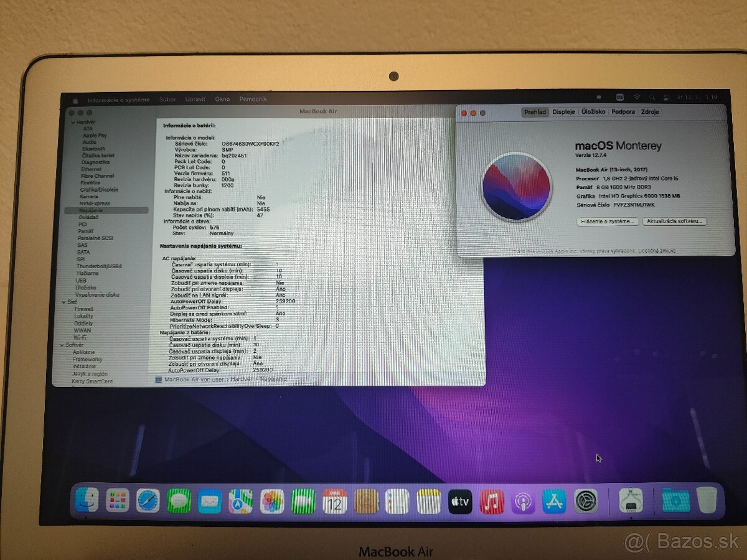Click the Aktualizácia softvéru button
The width and height of the screenshot is (747, 560).
tap(674, 222)
